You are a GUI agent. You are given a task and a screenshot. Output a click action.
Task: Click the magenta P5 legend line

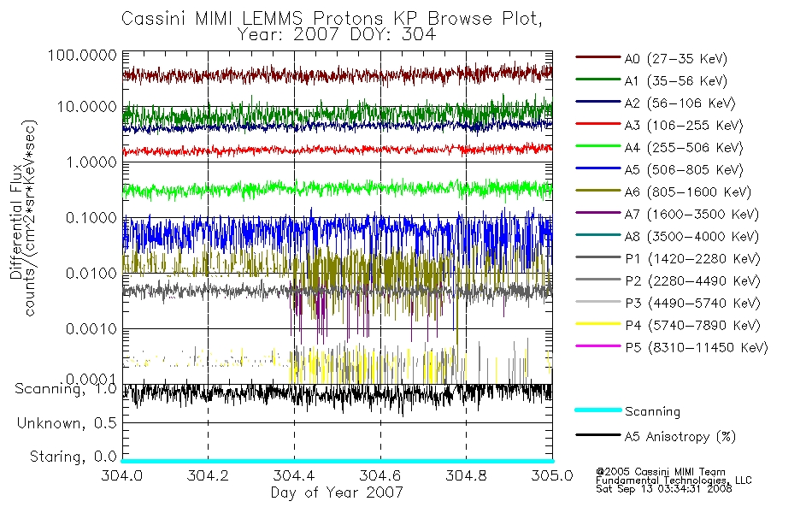[597, 346]
